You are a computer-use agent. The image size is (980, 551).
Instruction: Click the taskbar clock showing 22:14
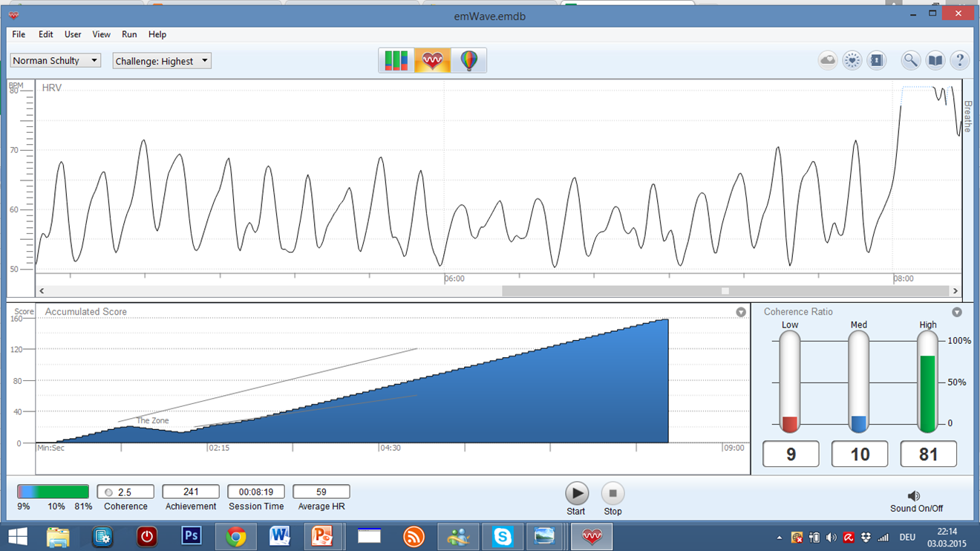coord(947,532)
